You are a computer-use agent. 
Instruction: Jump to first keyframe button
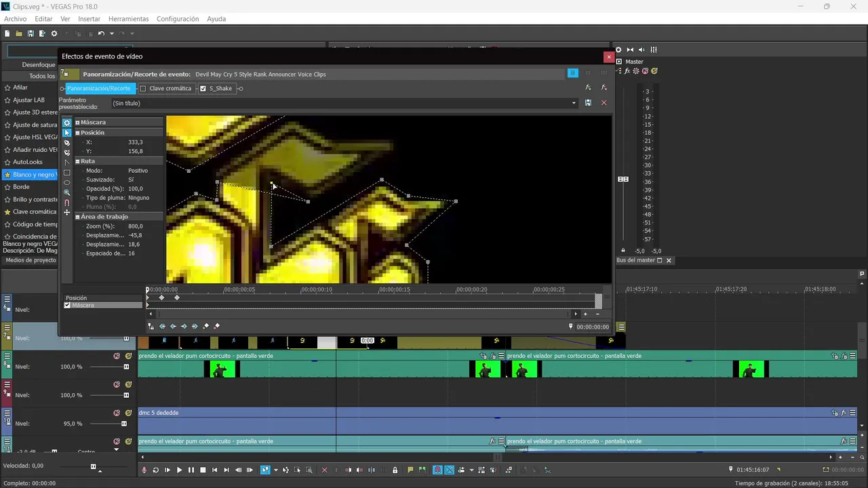tap(162, 326)
